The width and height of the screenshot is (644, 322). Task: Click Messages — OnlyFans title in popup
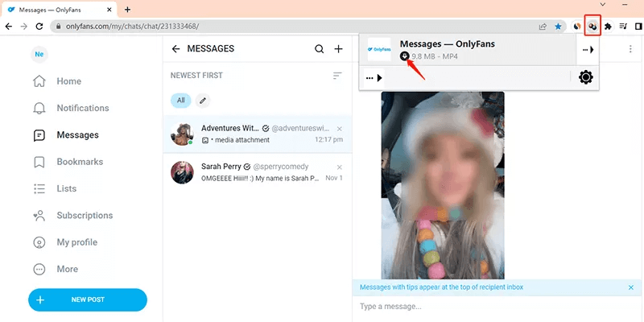tap(448, 44)
